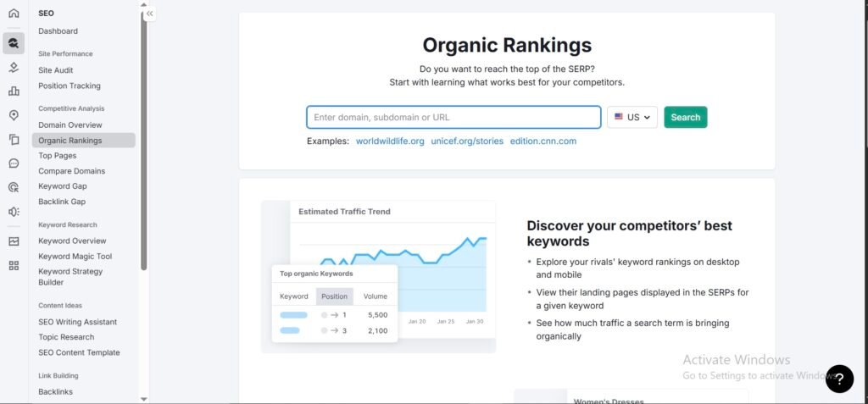
Task: Click the worldwildlife.org example link
Action: (390, 141)
